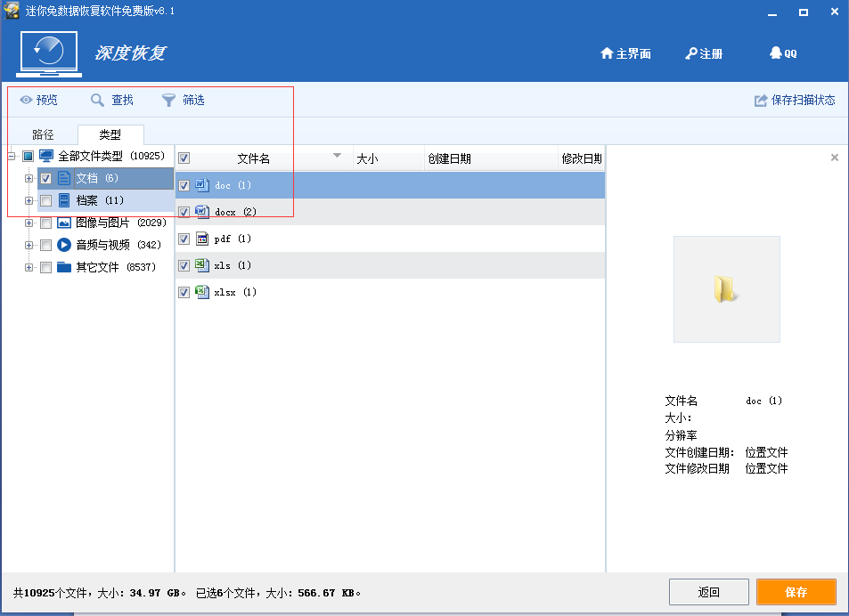This screenshot has height=616, width=849.
Task: Select the 类型 tab
Action: pos(110,134)
